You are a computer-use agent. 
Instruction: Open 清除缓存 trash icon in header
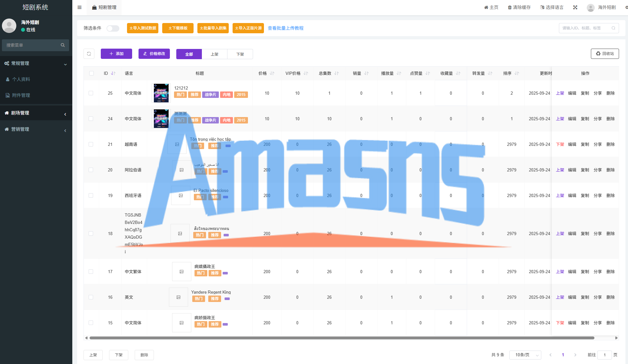pos(510,7)
